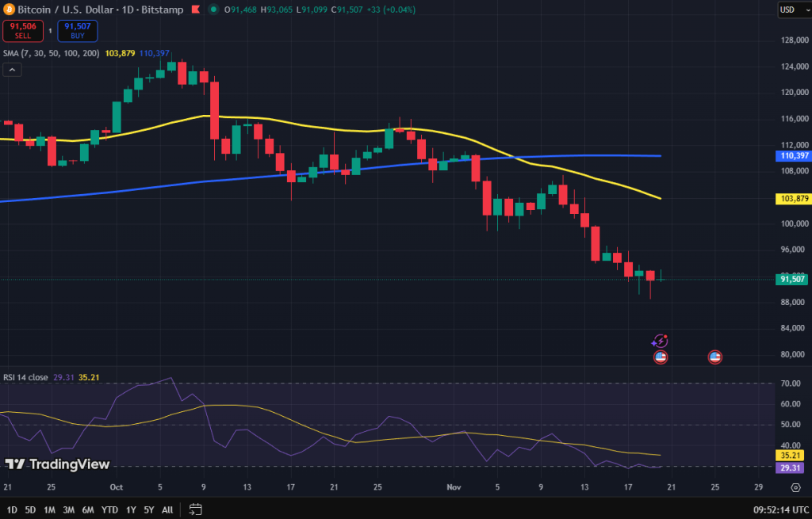This screenshot has width=812, height=519.
Task: Click the red flag icon beside Bitstamp
Action: (196, 10)
